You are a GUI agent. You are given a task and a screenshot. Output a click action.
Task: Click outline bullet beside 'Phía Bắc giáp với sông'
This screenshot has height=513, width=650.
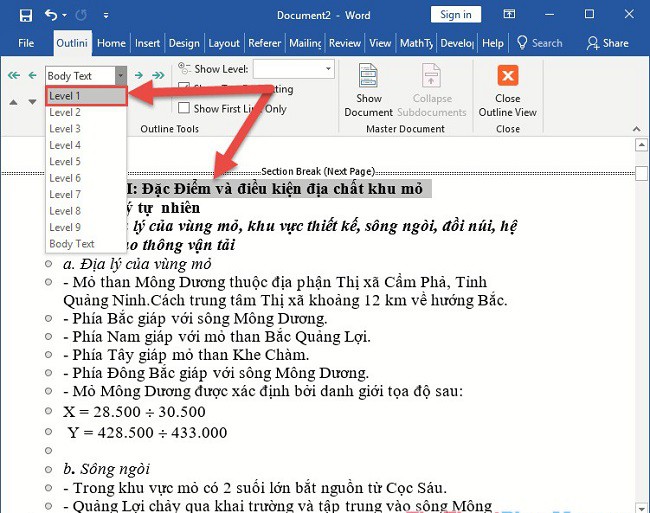(x=49, y=319)
